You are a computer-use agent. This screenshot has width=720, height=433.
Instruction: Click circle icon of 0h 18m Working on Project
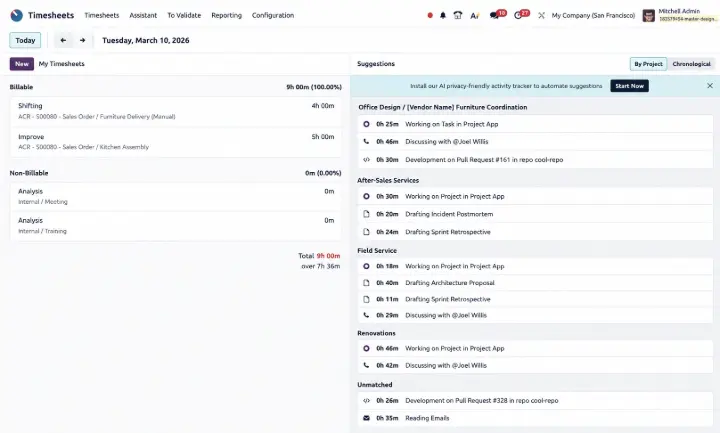tap(366, 266)
